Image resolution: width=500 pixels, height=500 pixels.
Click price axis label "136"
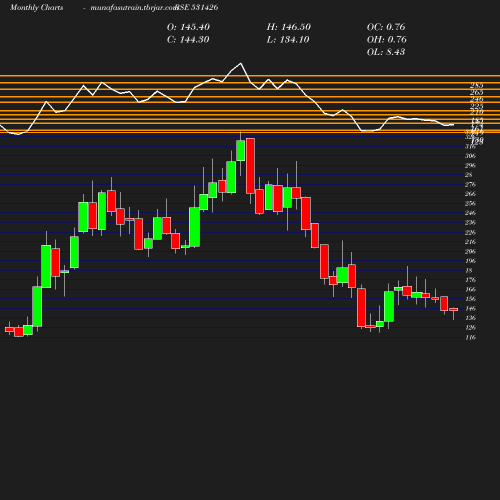tap(470, 318)
